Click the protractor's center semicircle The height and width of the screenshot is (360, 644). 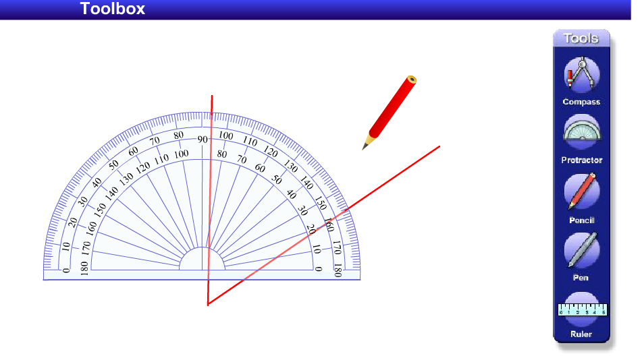click(x=202, y=259)
